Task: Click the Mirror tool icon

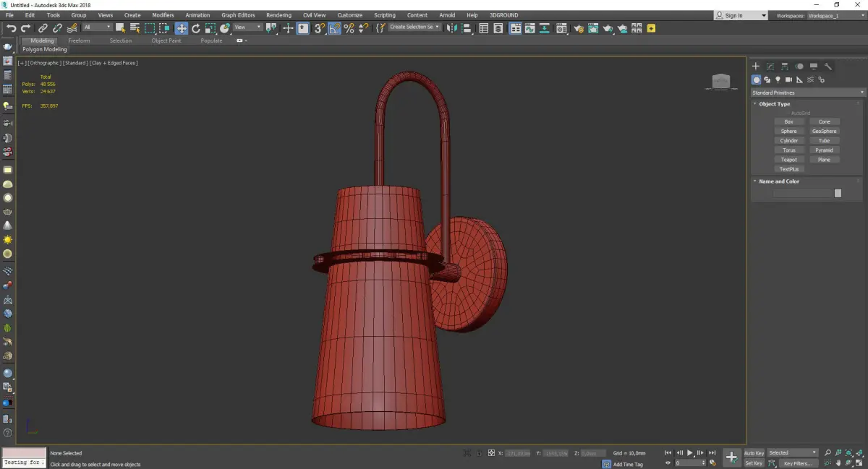Action: 451,28
